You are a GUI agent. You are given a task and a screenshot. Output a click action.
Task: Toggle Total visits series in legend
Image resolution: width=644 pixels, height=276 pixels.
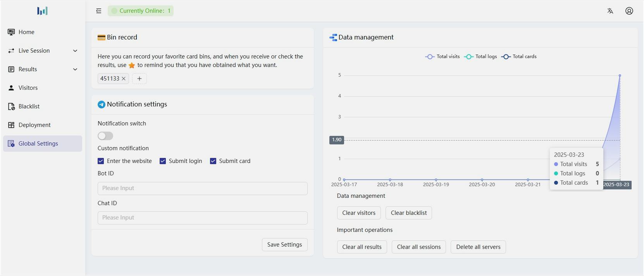(x=443, y=57)
